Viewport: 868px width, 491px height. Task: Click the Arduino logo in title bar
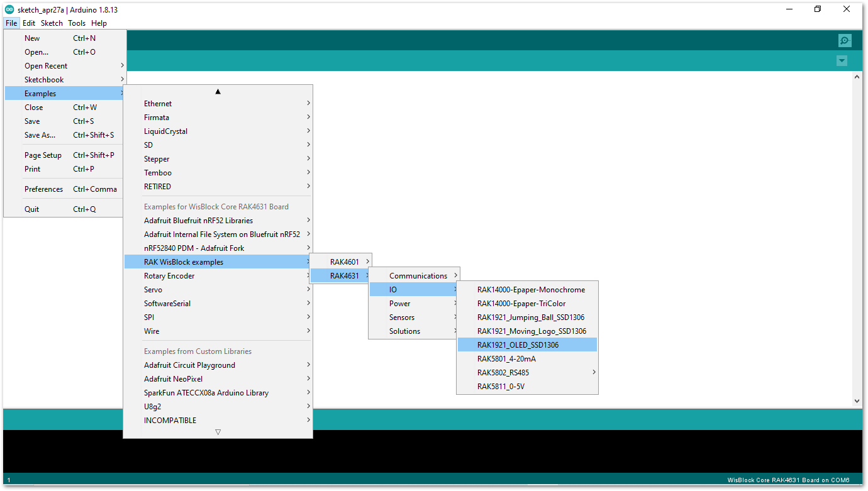(9, 9)
